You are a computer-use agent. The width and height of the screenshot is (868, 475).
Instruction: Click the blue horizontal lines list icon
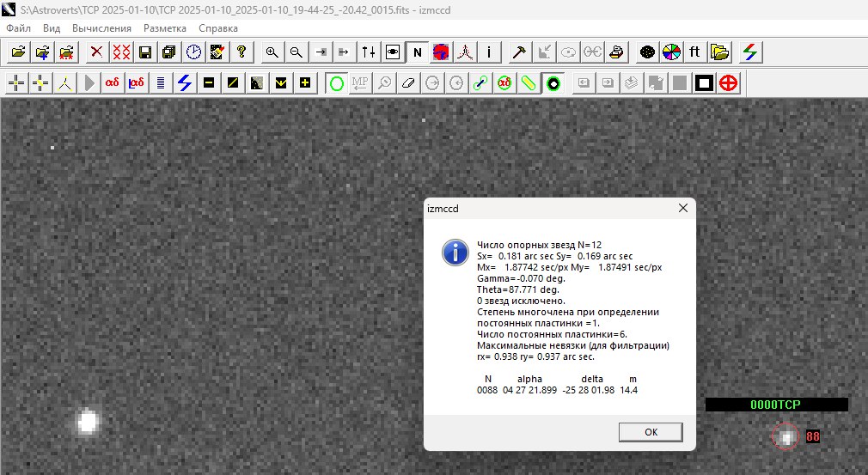161,83
